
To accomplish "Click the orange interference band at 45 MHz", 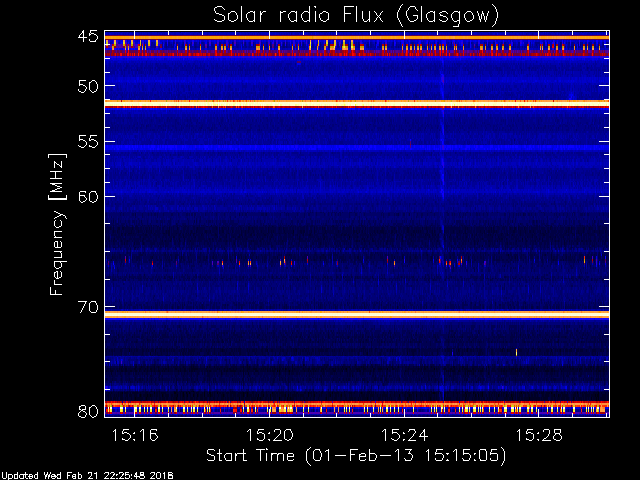I will point(357,38).
